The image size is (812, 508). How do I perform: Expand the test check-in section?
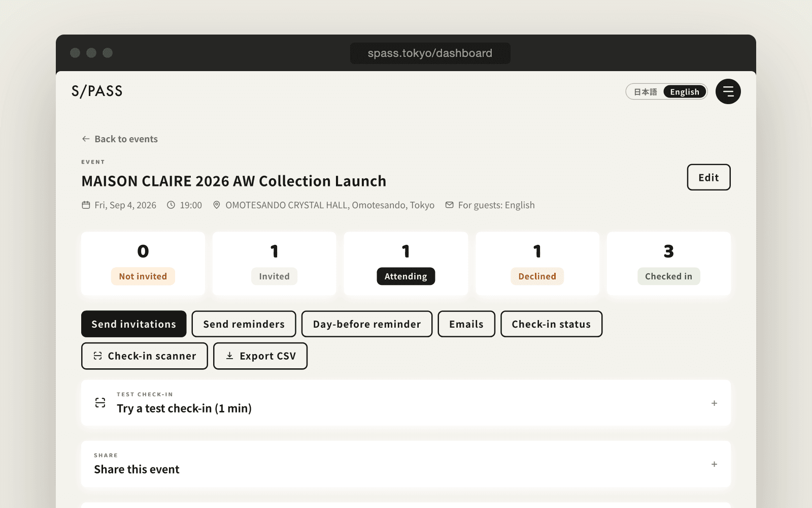pyautogui.click(x=714, y=403)
